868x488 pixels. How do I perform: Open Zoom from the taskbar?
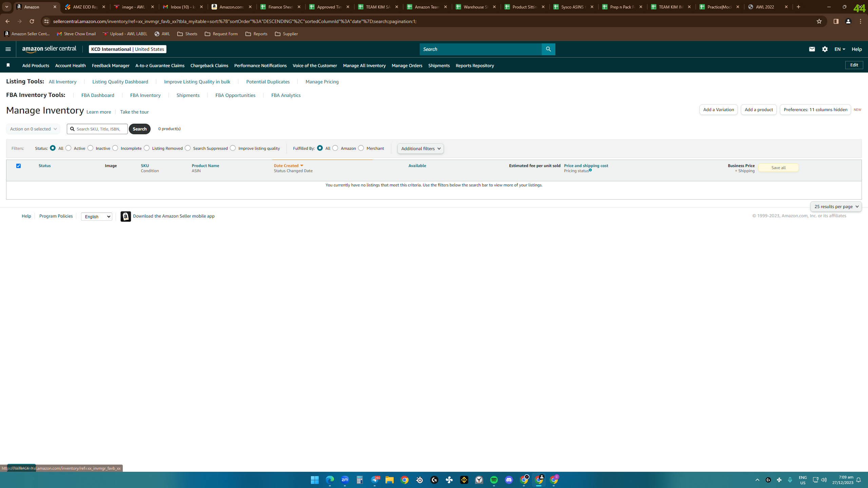click(x=345, y=480)
